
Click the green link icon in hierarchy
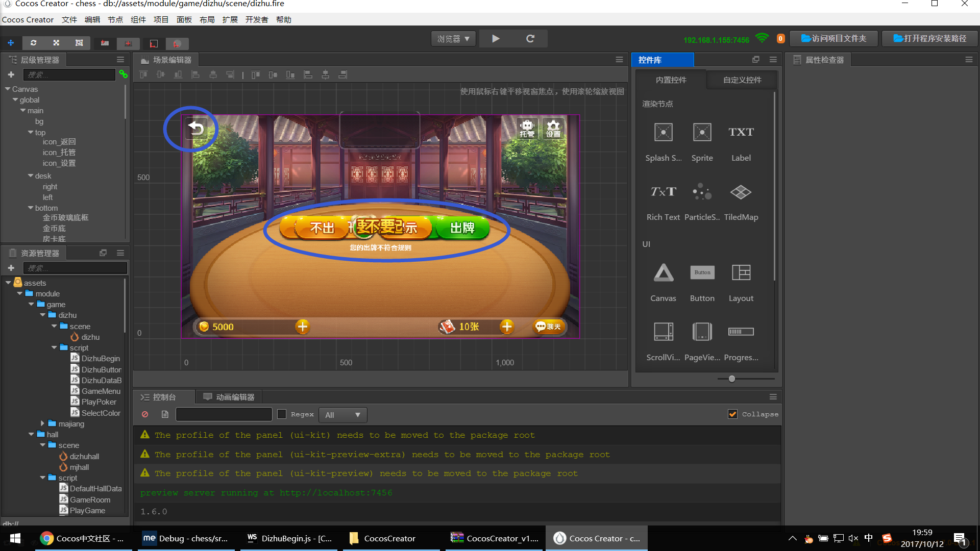(x=123, y=74)
